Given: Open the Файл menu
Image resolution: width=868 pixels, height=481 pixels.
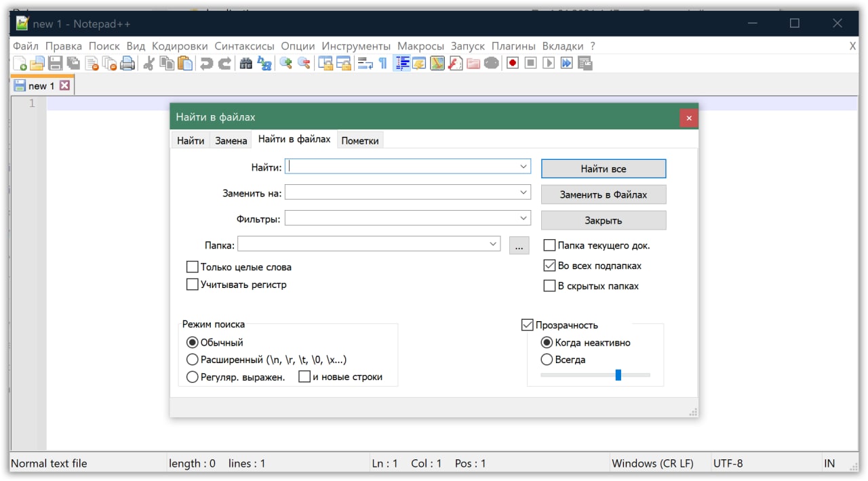Looking at the screenshot, I should pyautogui.click(x=26, y=46).
